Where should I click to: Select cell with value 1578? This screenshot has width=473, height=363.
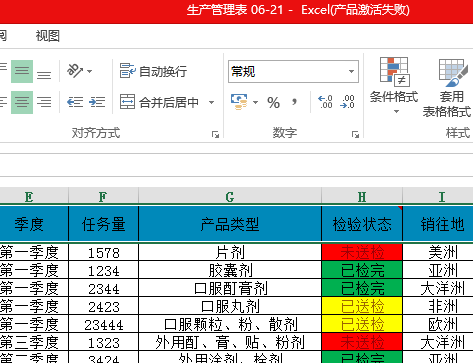click(x=103, y=252)
